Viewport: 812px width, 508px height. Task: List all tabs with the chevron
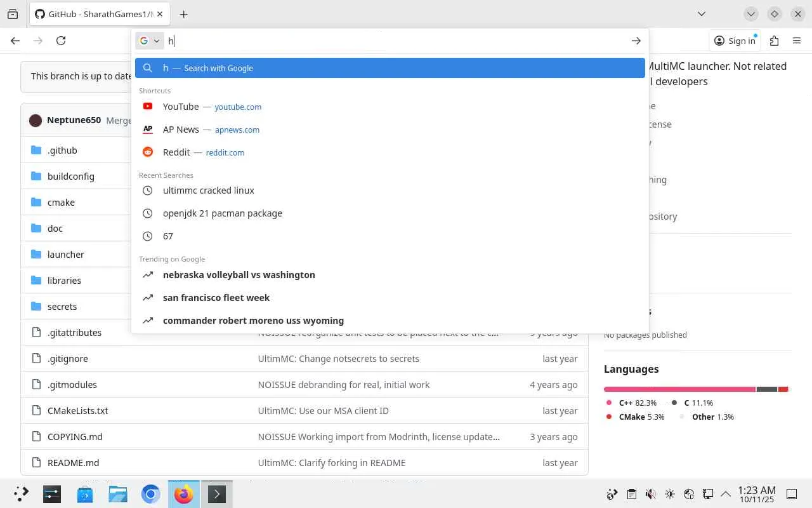[x=701, y=14]
